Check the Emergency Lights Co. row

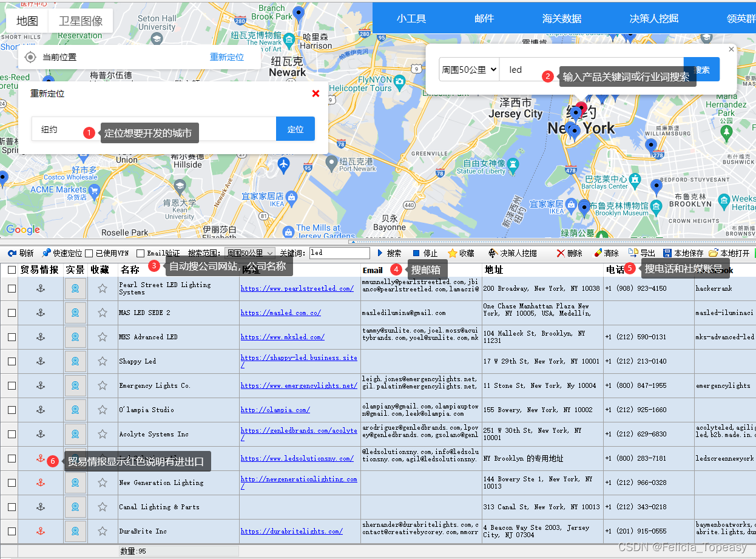pos(12,385)
